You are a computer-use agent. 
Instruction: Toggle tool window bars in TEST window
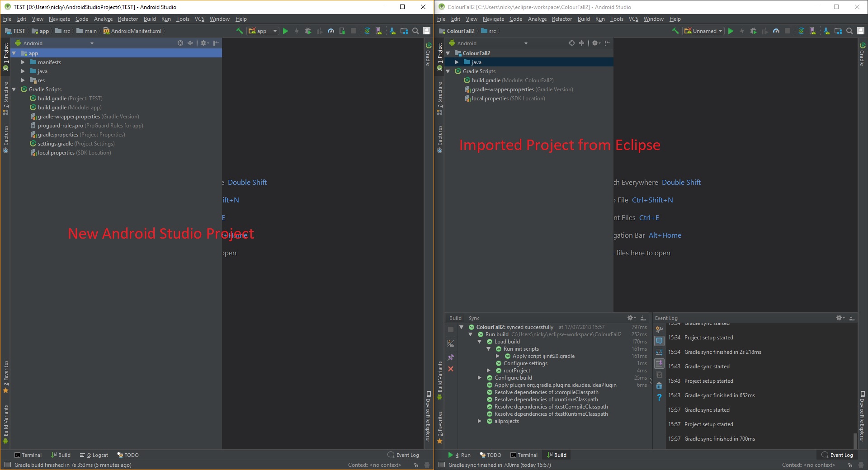point(7,465)
